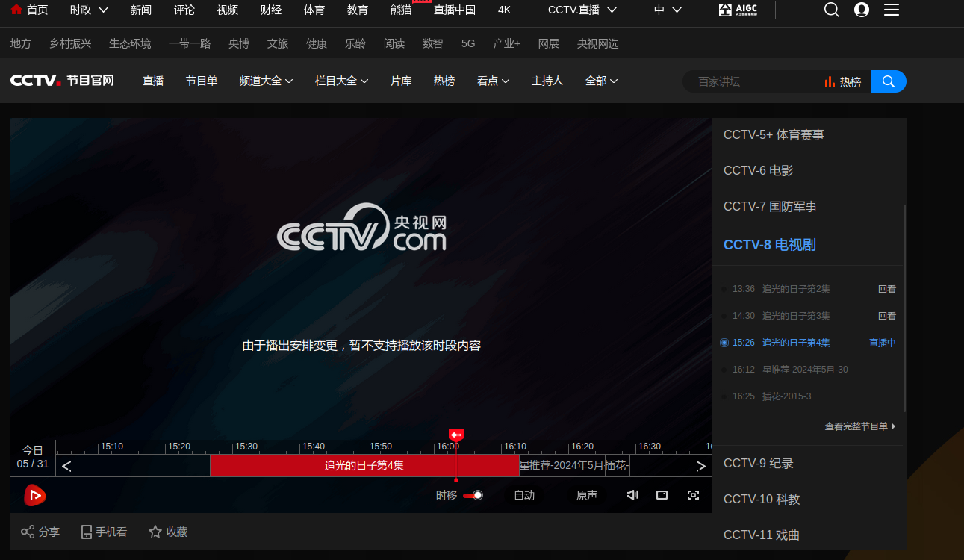Screen dimensions: 964x560
Task: Click the 星推荐-2024年5月 timeline segment
Action: point(562,465)
